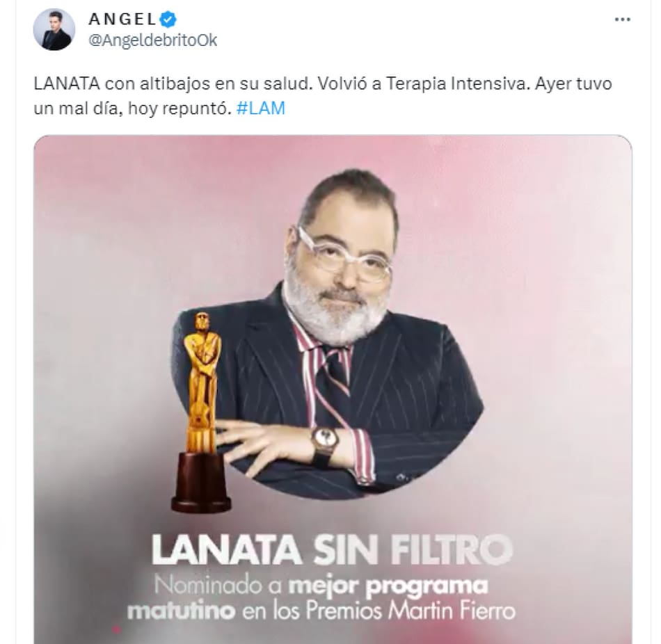Screen dimensions: 661x644
Task: Click the words hoy repuntó in tweet
Action: tap(180, 108)
